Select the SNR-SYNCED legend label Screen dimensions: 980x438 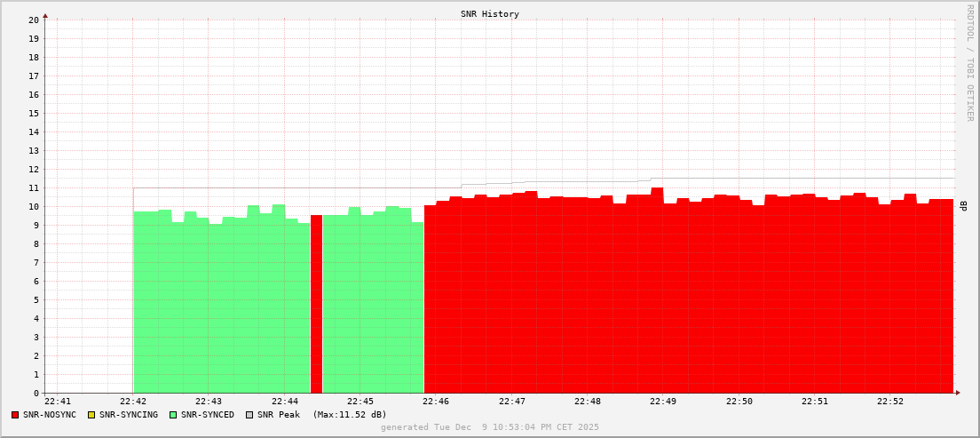click(208, 415)
